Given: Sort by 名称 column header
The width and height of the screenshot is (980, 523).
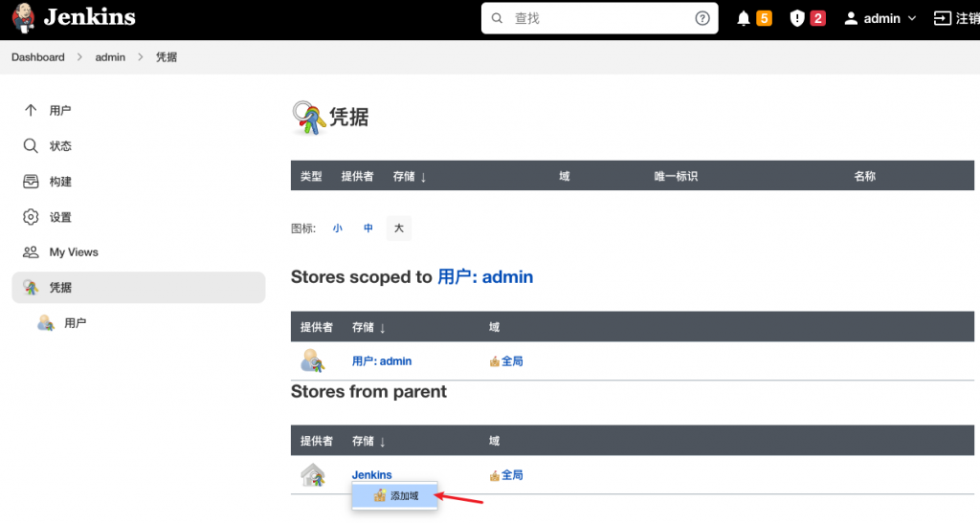Looking at the screenshot, I should 865,176.
